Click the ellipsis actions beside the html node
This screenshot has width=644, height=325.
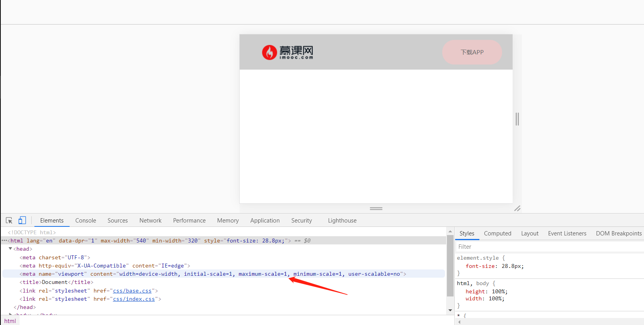tap(4, 241)
